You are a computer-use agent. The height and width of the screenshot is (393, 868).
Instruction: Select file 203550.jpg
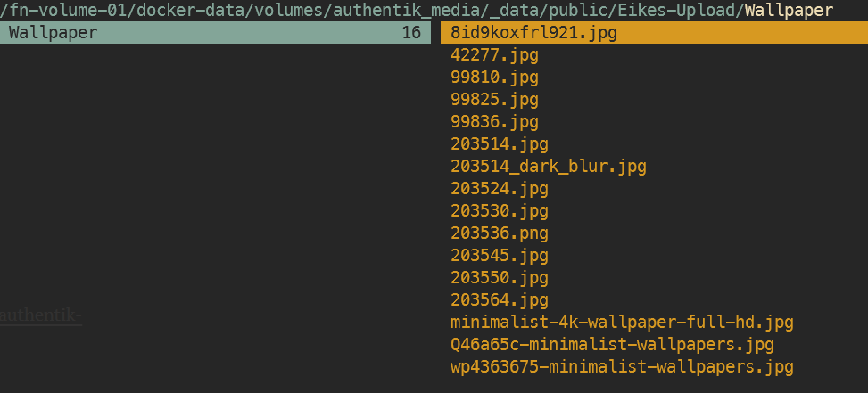click(x=500, y=278)
